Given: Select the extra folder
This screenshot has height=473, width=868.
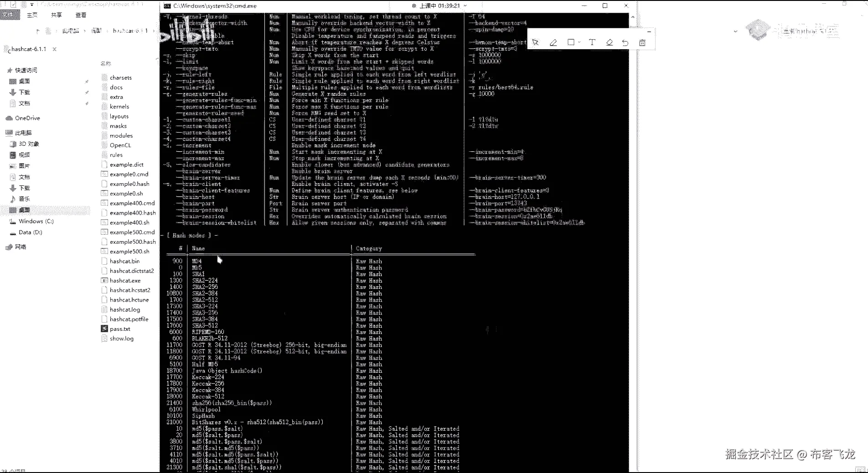Looking at the screenshot, I should coord(116,97).
